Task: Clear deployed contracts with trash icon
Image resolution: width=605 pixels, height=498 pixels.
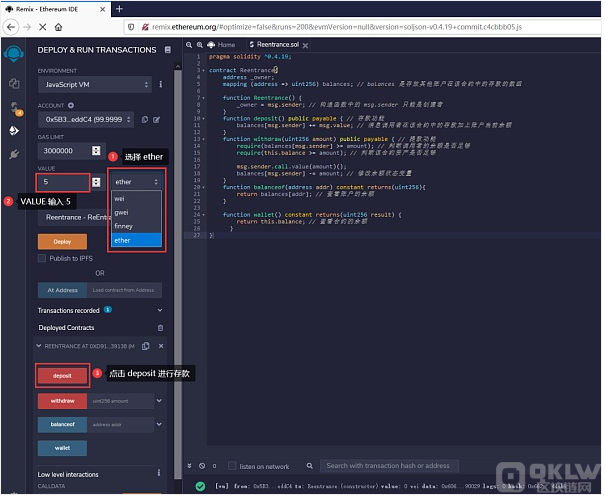Action: pos(161,328)
